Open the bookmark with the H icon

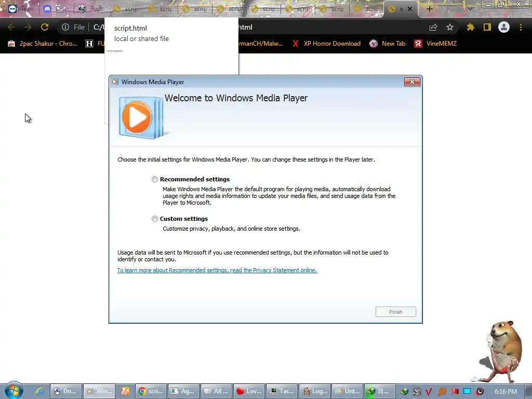point(95,44)
